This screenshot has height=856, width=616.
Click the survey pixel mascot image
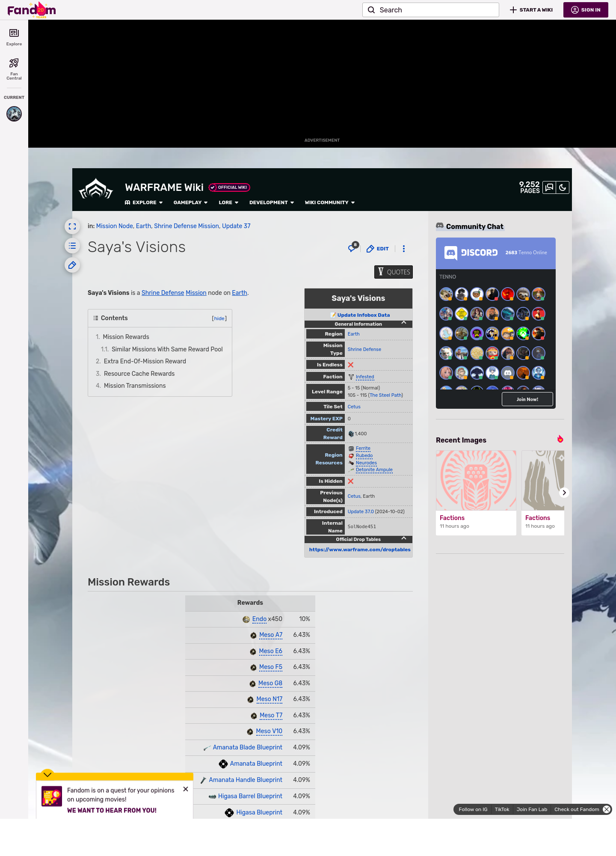point(52,797)
